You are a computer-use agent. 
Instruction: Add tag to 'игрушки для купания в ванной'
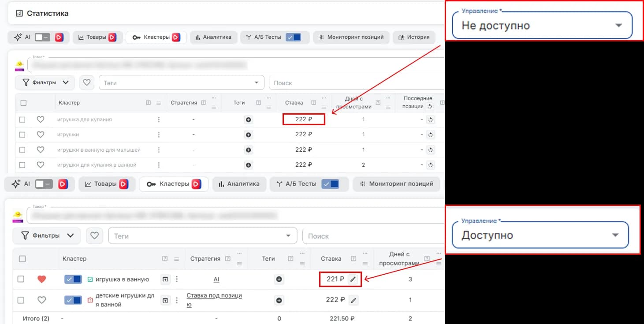[x=248, y=165]
